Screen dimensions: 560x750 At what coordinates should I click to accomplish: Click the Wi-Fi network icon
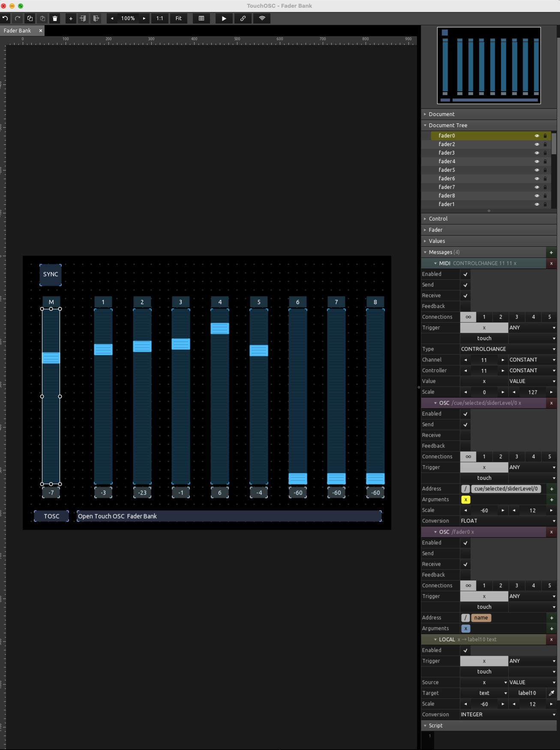[262, 18]
